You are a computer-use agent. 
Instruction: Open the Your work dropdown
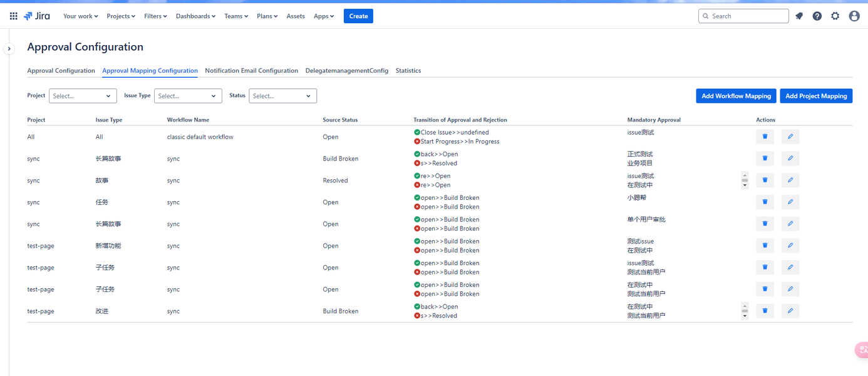(80, 16)
